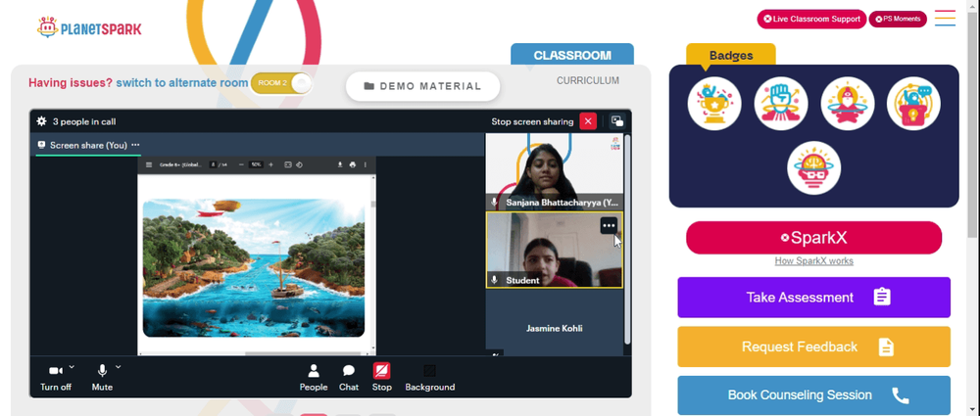Click the participant list vertical scrollbar

(627, 237)
